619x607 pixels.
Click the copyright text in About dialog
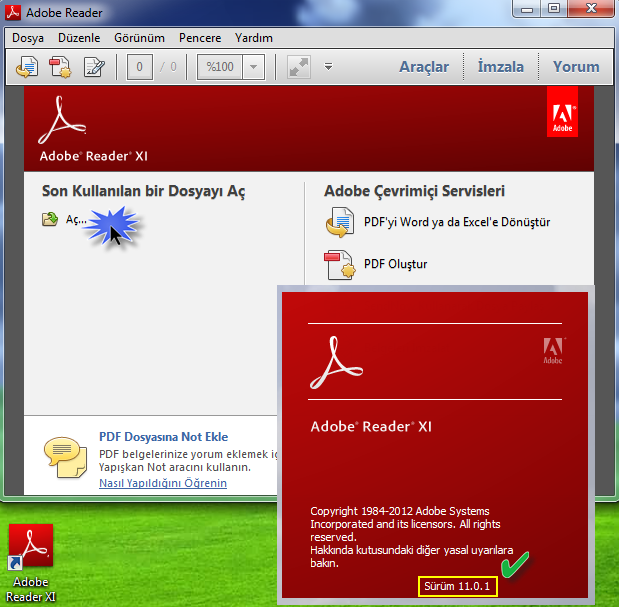coord(411,537)
